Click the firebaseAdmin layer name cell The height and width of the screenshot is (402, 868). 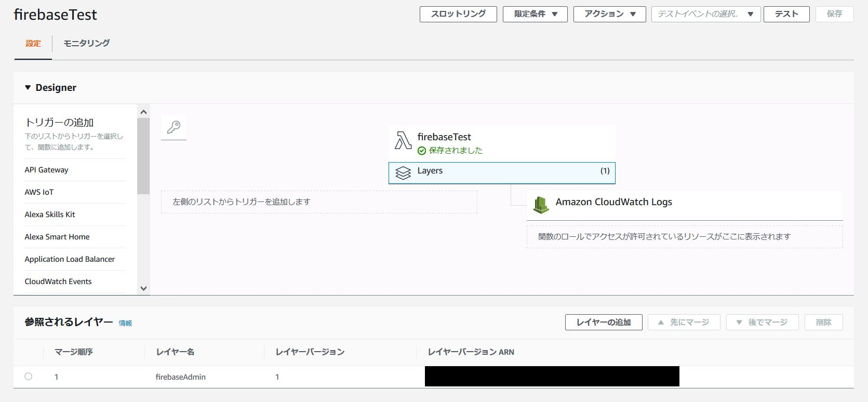click(180, 377)
